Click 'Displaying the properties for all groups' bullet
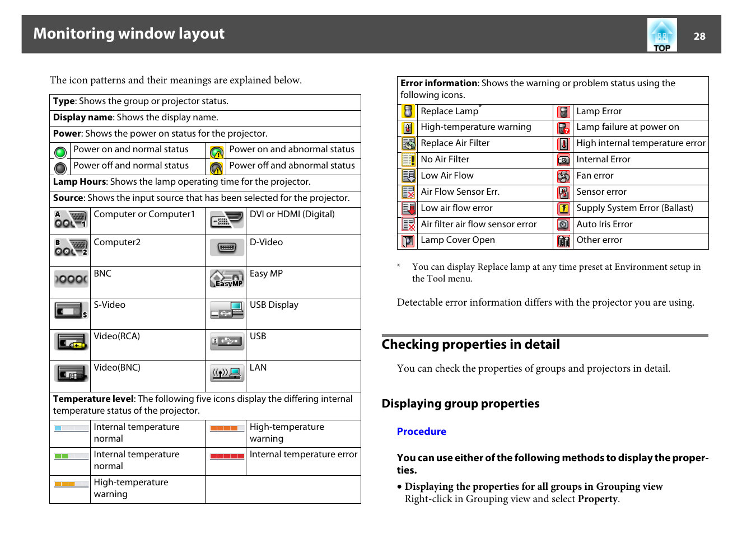The width and height of the screenshot is (756, 534). coord(534,486)
